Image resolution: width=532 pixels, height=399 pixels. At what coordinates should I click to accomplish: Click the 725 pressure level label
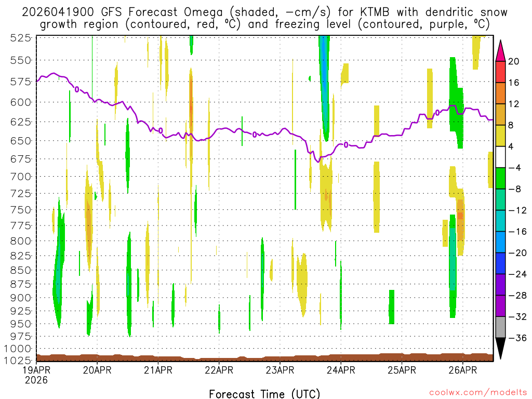[x=21, y=193]
